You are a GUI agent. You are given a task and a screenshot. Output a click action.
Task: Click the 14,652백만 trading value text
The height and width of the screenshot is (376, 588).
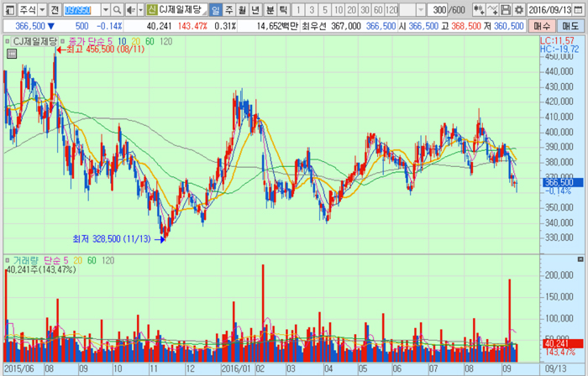(x=277, y=26)
